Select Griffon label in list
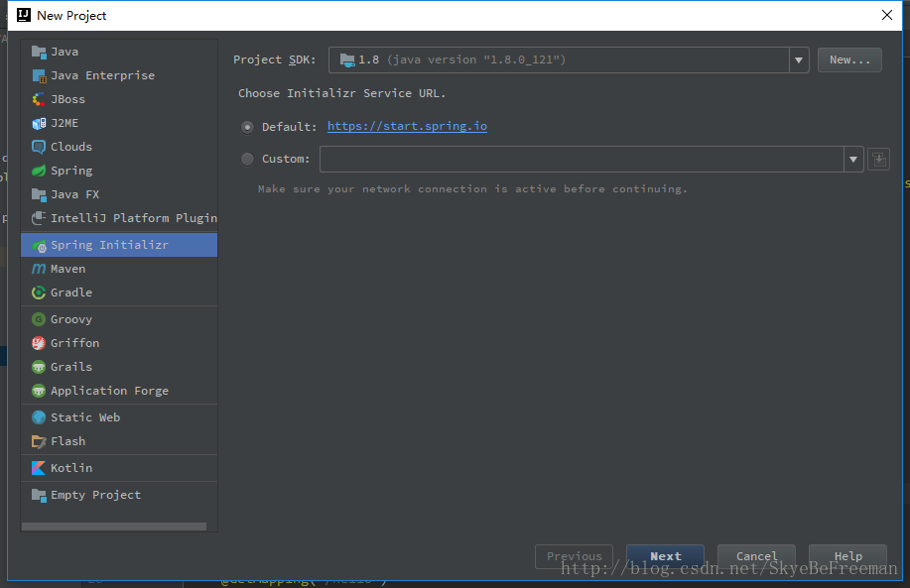This screenshot has height=588, width=910. 74,343
